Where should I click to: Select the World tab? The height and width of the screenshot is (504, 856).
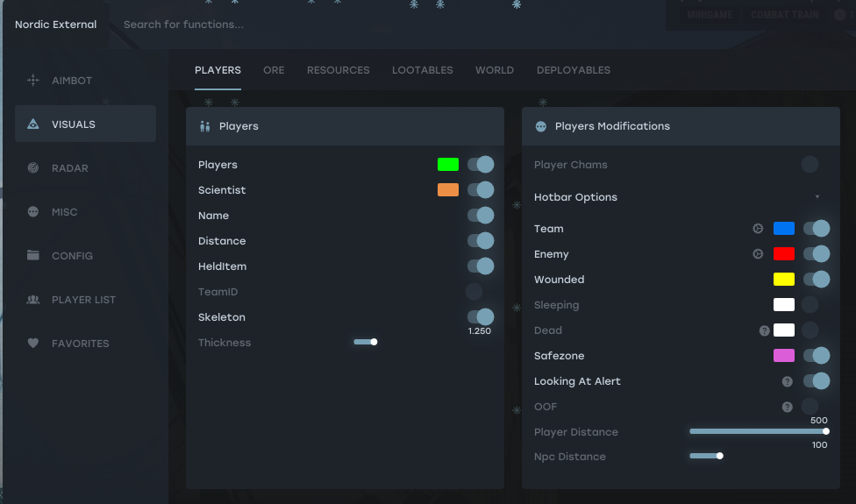point(495,70)
